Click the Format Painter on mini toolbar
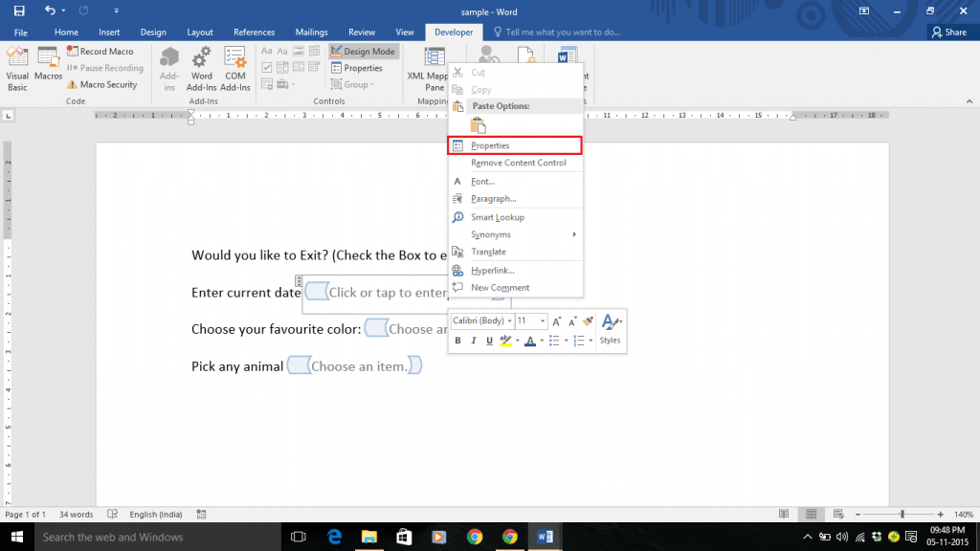The image size is (980, 551). [587, 320]
